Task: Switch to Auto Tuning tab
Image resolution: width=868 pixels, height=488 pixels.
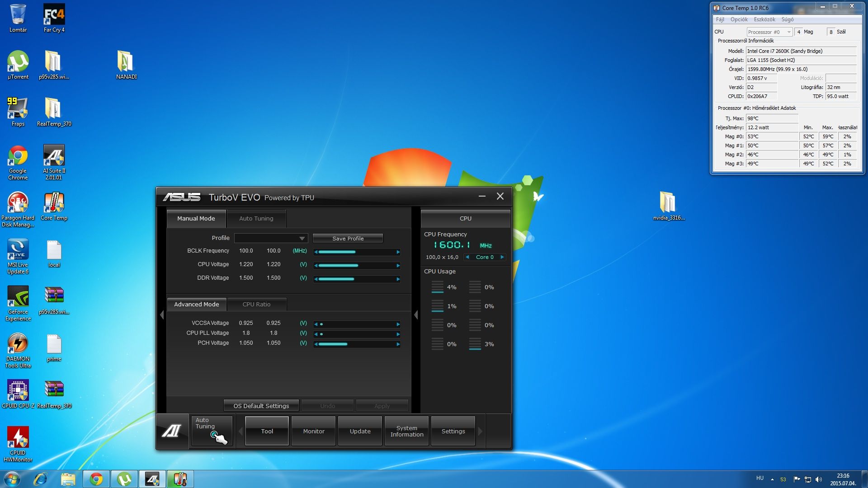Action: pos(256,219)
